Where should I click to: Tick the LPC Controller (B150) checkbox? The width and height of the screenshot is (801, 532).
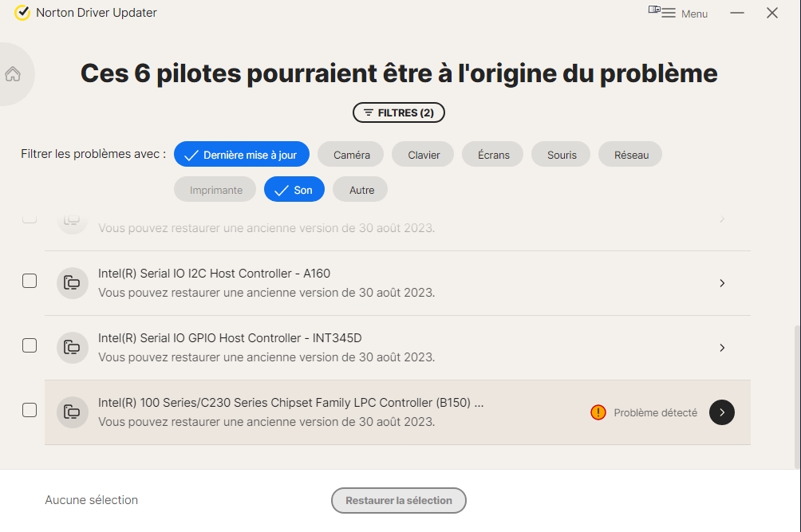click(x=30, y=410)
